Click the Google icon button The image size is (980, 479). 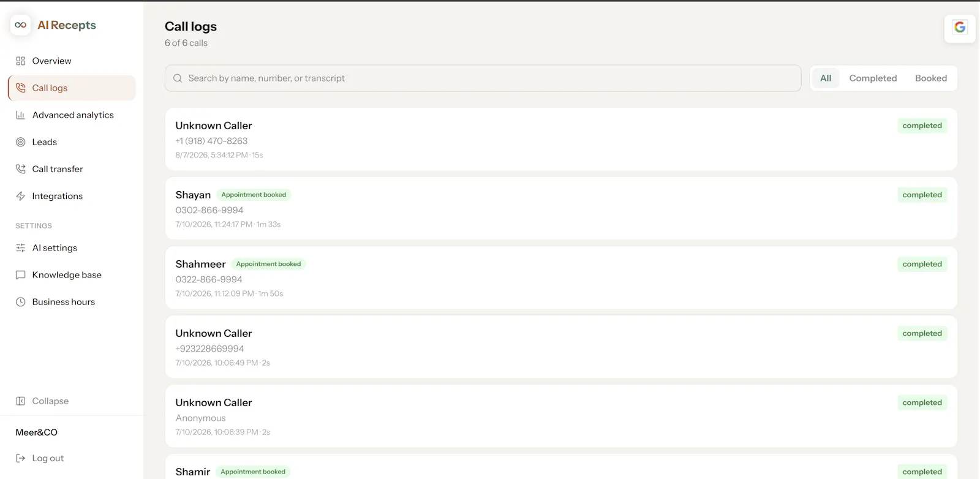(x=960, y=28)
